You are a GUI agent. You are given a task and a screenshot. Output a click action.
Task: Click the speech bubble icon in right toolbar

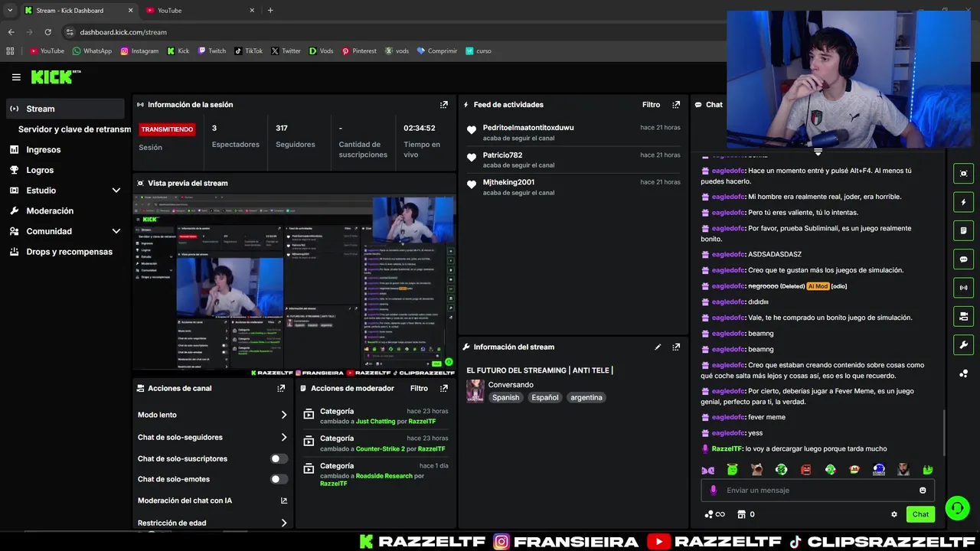point(964,259)
